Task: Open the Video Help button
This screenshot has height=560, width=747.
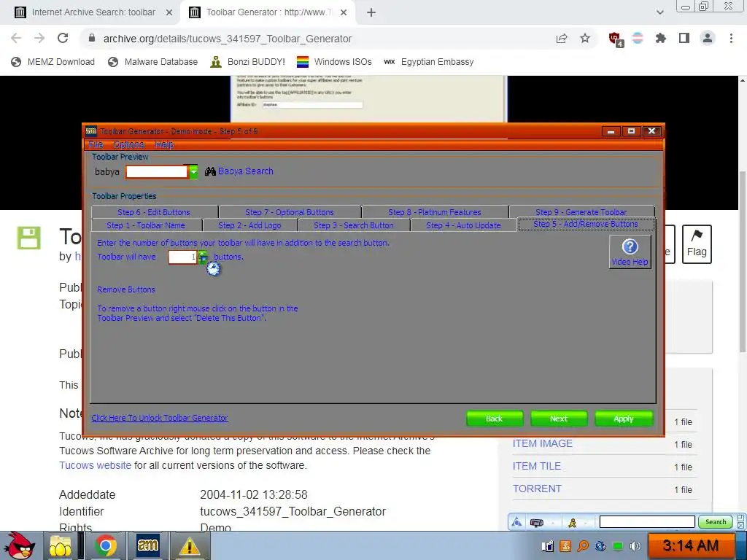Action: point(630,252)
